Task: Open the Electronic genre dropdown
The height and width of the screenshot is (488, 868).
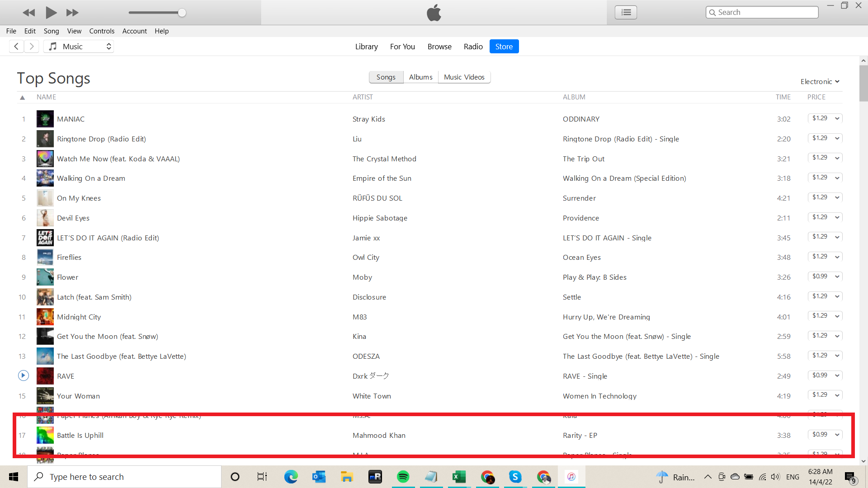Action: (820, 82)
